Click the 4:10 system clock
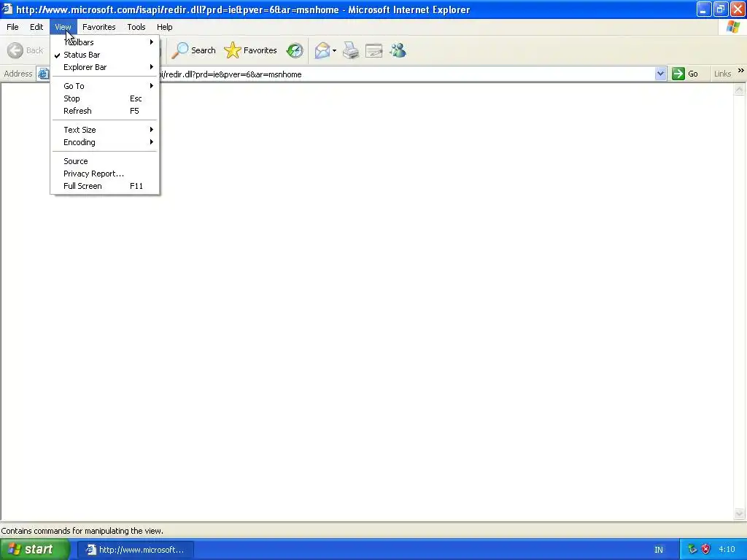Screen dimensions: 747x560 tap(727, 549)
